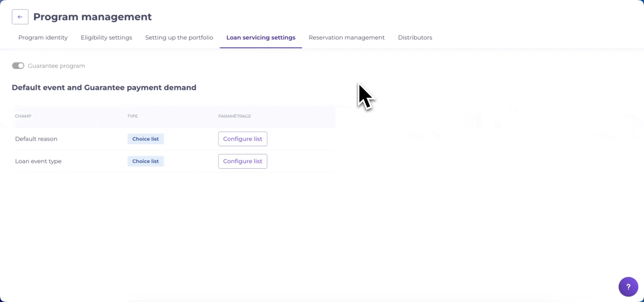Image resolution: width=644 pixels, height=302 pixels.
Task: Toggle the Guarantee program switch
Action: click(18, 66)
